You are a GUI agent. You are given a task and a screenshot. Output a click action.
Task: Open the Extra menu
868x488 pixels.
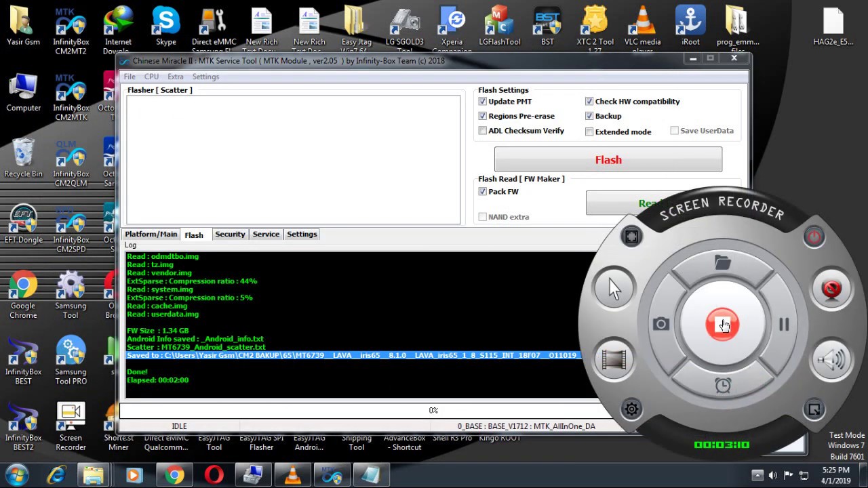click(x=176, y=77)
